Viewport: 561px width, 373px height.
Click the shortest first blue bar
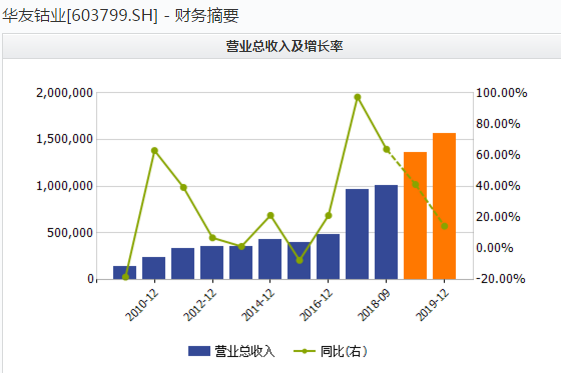click(x=125, y=273)
